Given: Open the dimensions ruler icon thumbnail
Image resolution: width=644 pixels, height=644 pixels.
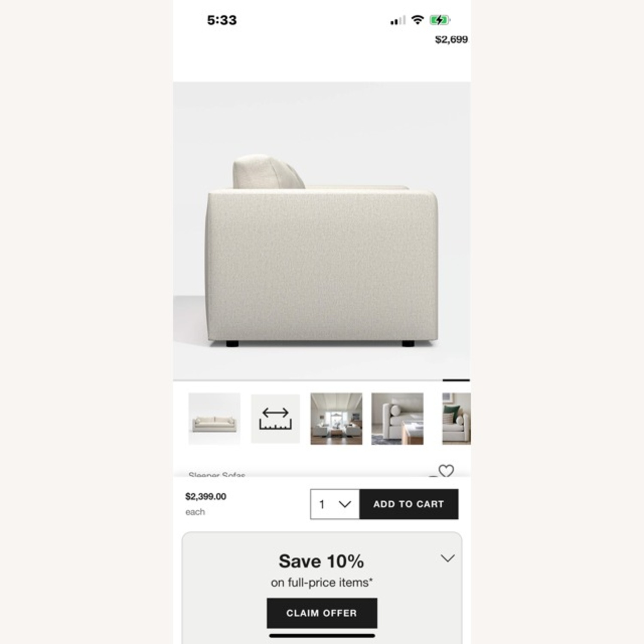Looking at the screenshot, I should pos(275,419).
